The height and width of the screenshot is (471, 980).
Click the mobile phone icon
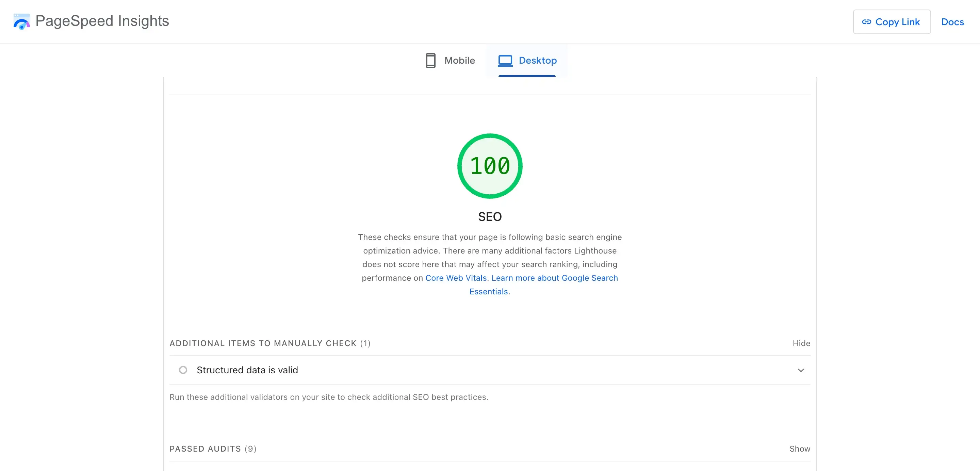click(x=430, y=61)
